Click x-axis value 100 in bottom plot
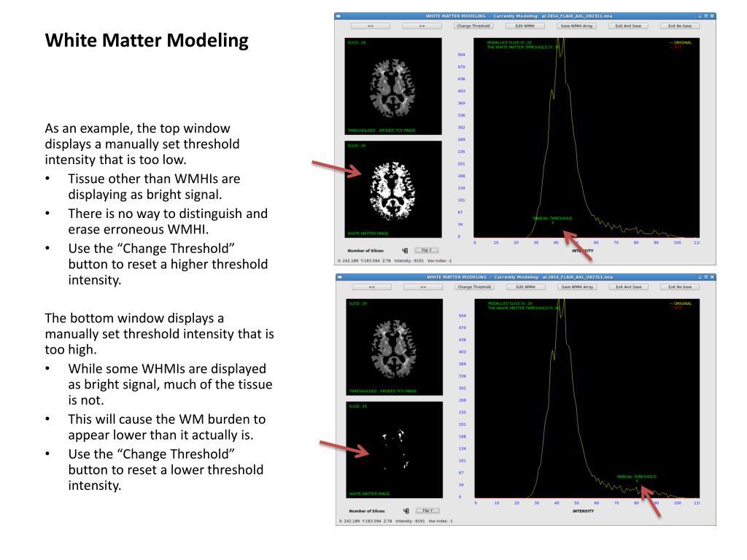 point(677,503)
